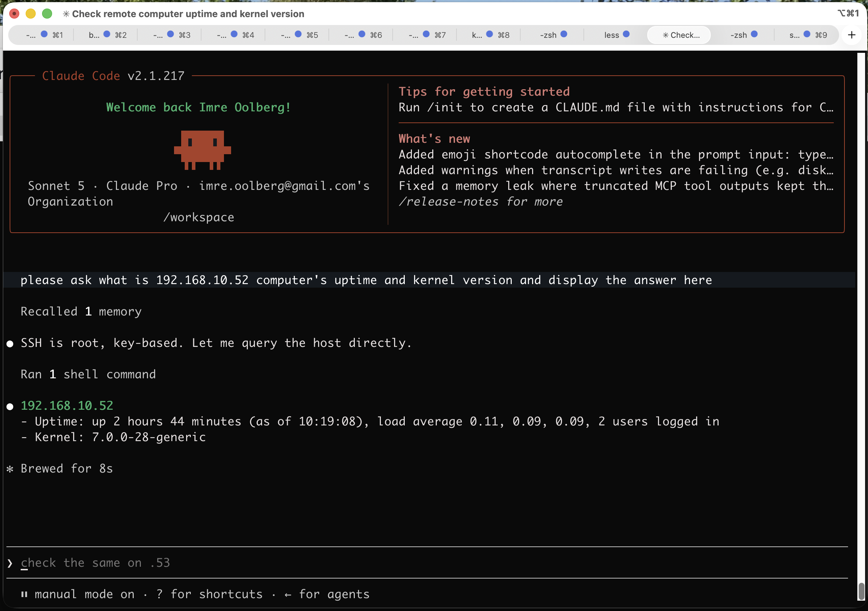Click the 'Tips for getting started' heading

coord(484,92)
